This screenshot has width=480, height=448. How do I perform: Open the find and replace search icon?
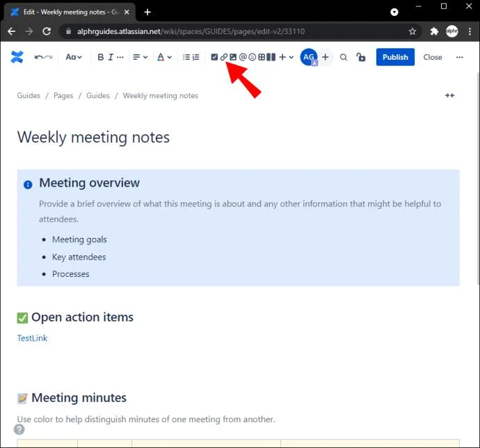[x=343, y=57]
